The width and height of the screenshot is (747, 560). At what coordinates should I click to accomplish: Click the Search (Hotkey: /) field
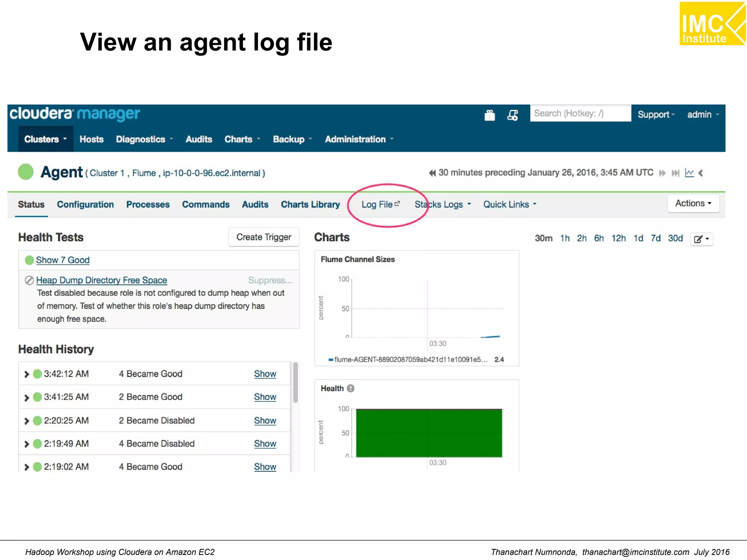coord(580,113)
